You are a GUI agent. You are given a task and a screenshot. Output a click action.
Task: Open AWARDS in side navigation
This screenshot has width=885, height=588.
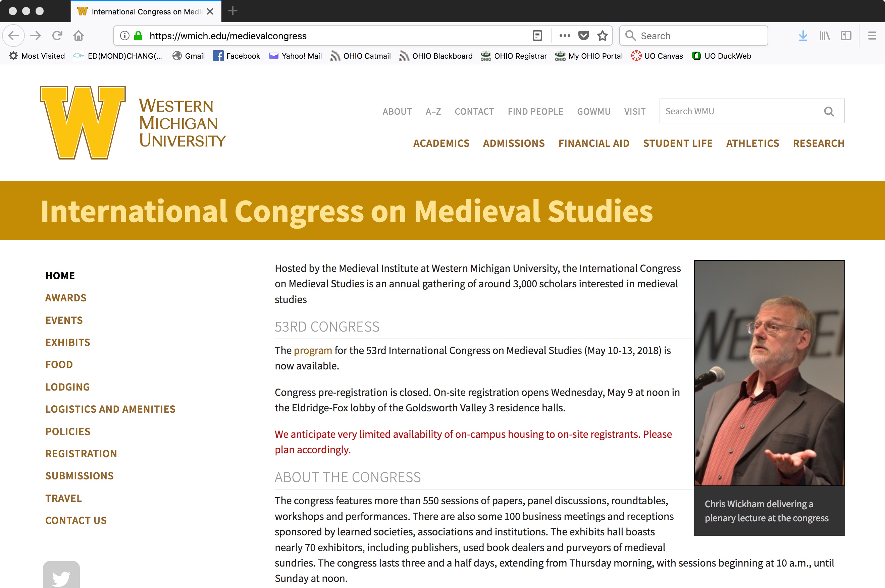click(66, 298)
